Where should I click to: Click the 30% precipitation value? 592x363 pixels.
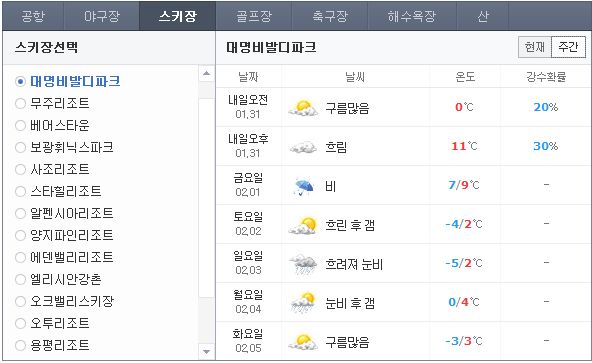546,146
